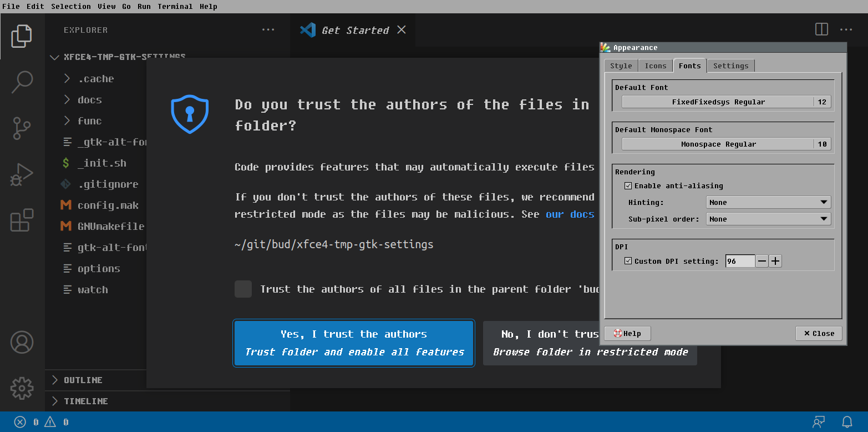Click the makefile icon of config.mak

[66, 205]
